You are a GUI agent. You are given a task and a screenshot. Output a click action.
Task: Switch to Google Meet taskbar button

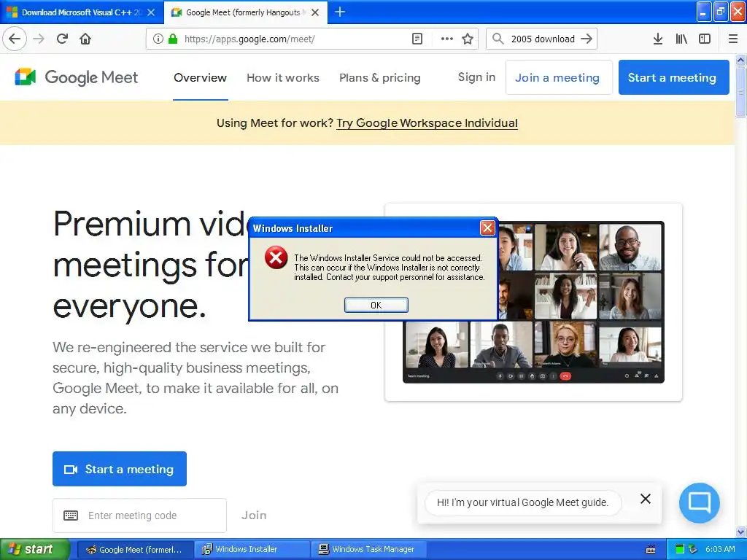click(x=135, y=550)
